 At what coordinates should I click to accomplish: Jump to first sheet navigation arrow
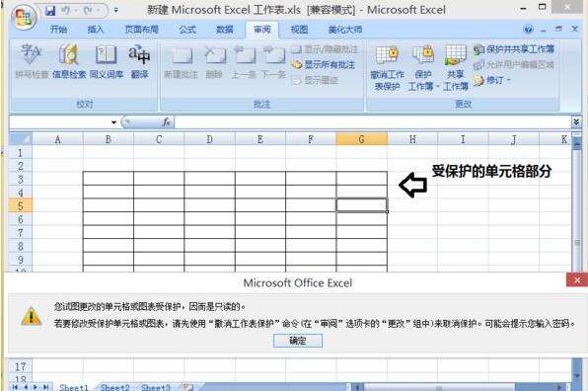15,387
